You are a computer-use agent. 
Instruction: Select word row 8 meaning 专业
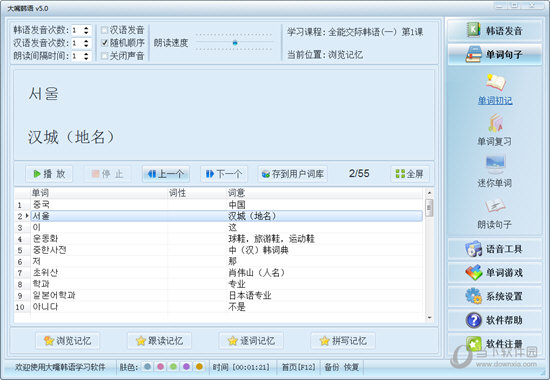(219, 284)
